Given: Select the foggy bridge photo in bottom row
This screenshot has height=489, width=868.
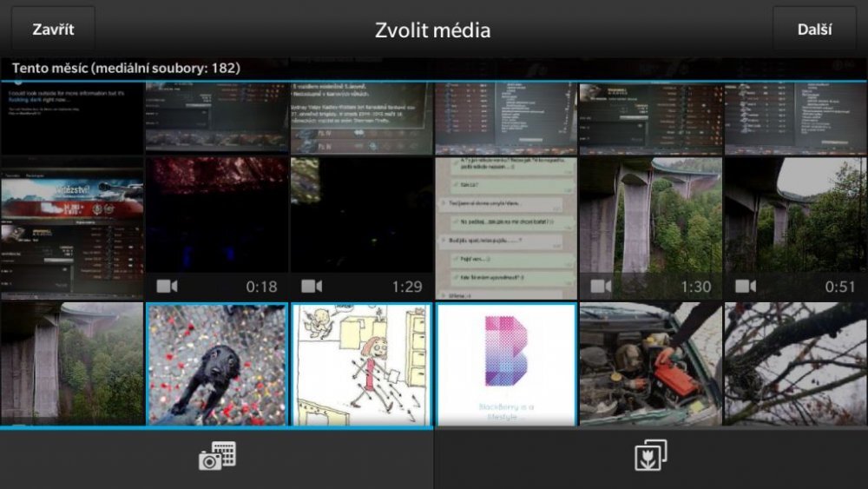Looking at the screenshot, I should click(72, 364).
